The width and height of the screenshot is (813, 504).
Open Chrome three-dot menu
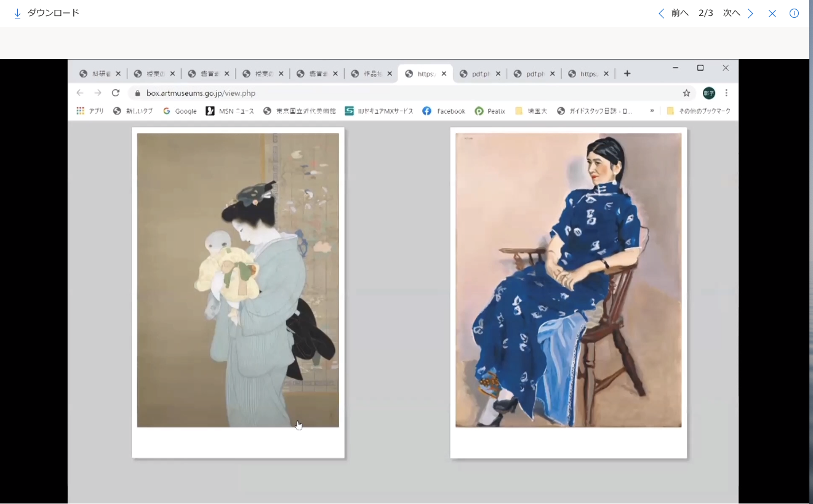(x=726, y=93)
